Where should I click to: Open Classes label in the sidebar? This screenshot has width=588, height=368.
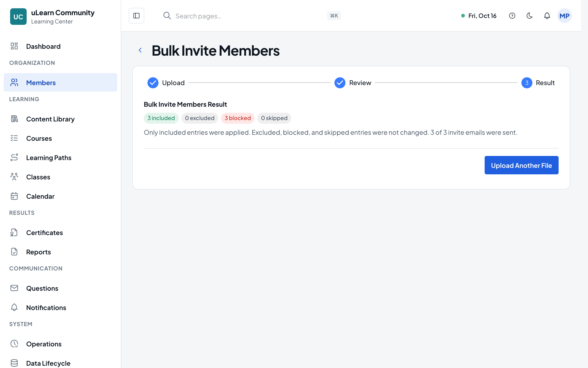(x=38, y=177)
